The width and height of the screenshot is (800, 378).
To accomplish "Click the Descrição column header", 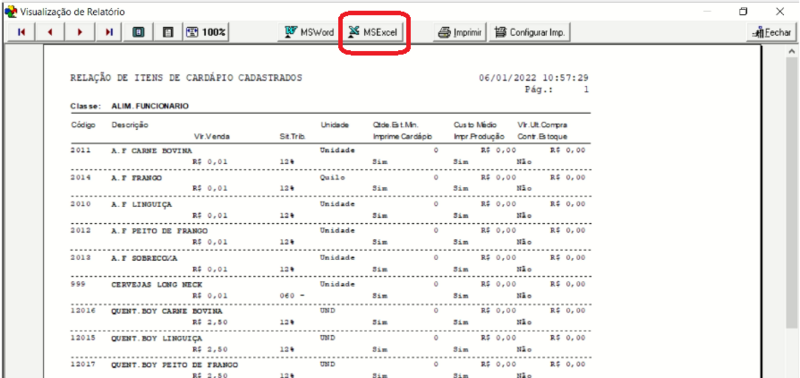I will point(130,125).
